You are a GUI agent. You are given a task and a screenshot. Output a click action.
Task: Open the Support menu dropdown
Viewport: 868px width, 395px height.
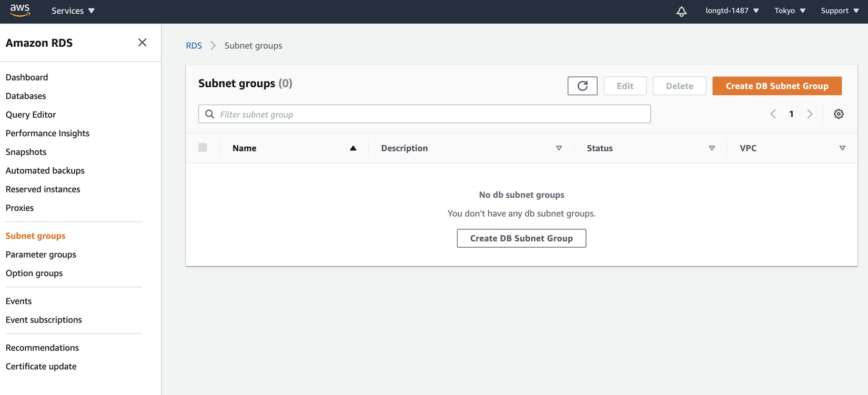click(840, 11)
